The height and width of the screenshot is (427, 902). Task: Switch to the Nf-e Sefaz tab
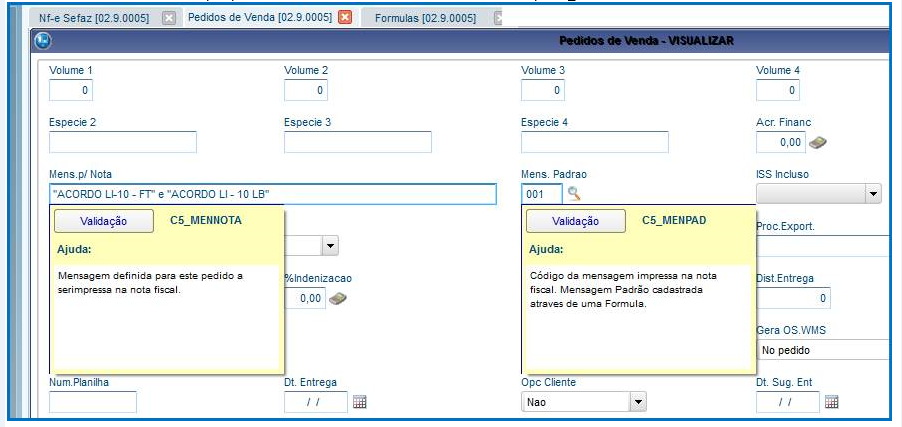(x=94, y=18)
